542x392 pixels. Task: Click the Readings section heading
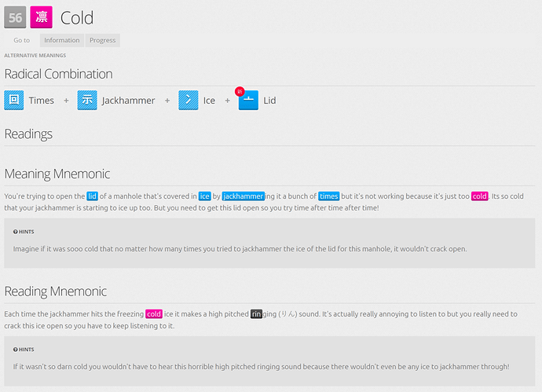pos(28,134)
